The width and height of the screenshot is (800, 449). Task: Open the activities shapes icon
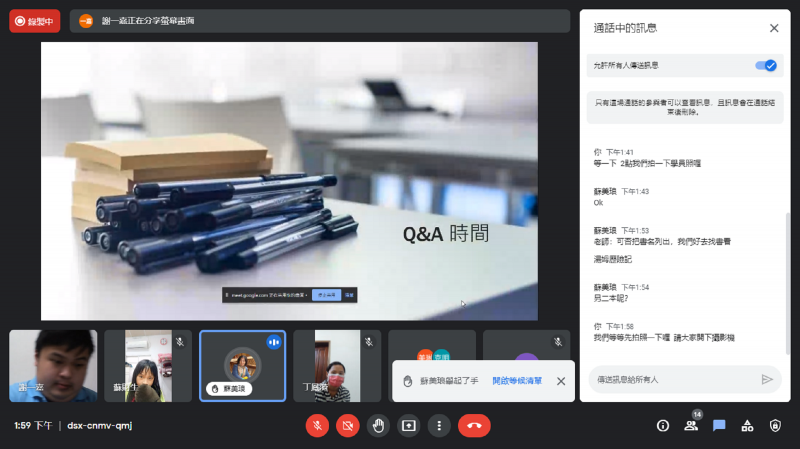point(747,426)
